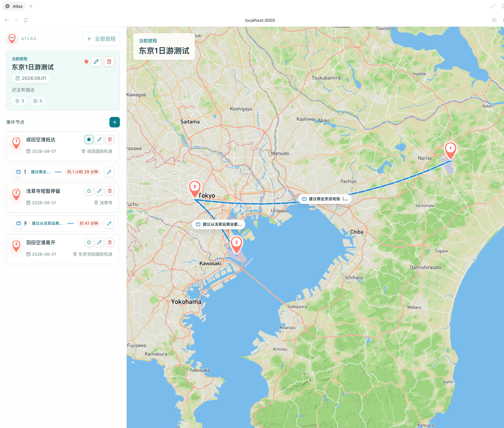
Task: Click the 成田国际机场 location text
Action: pos(100,151)
